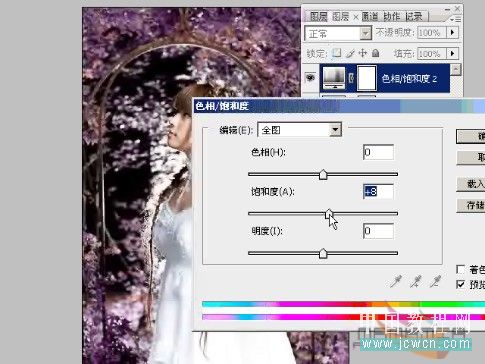Image resolution: width=485 pixels, height=364 pixels.
Task: Click the 明度(I) value field
Action: [378, 231]
